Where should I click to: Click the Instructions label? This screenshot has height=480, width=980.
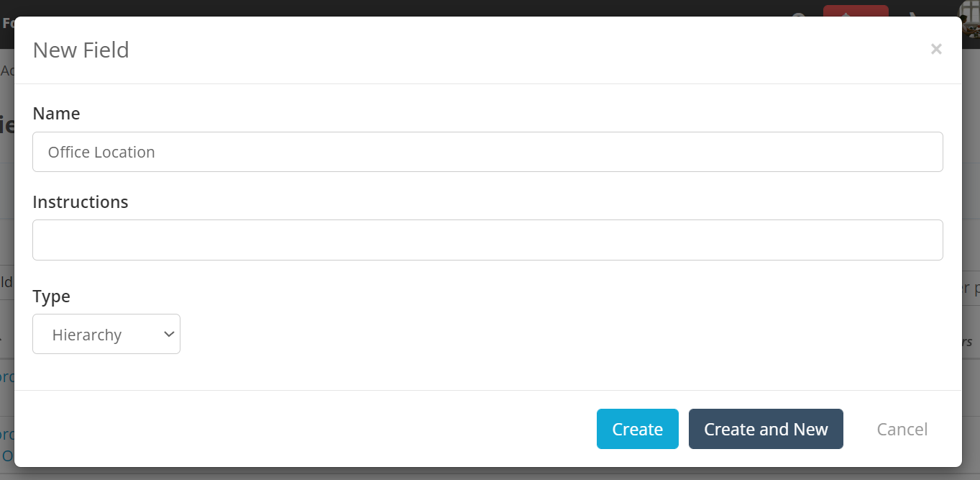(81, 202)
